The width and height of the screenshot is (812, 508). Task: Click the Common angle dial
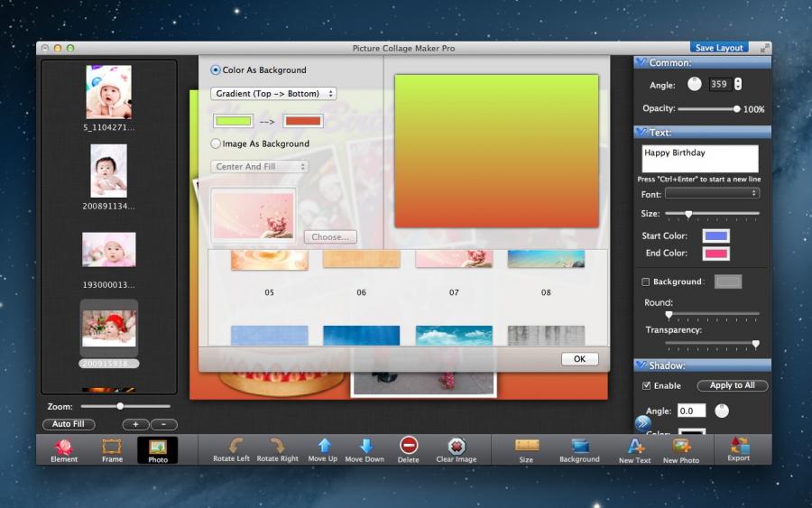point(695,84)
